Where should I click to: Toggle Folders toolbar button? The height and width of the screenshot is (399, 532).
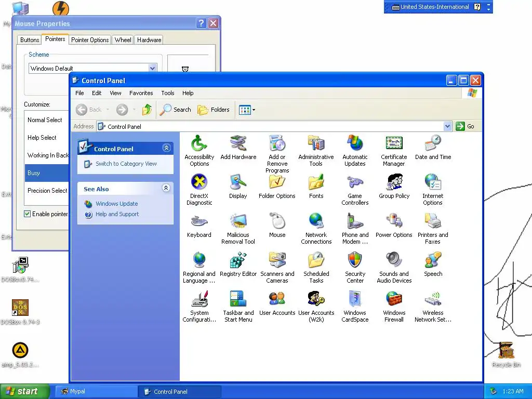(214, 110)
